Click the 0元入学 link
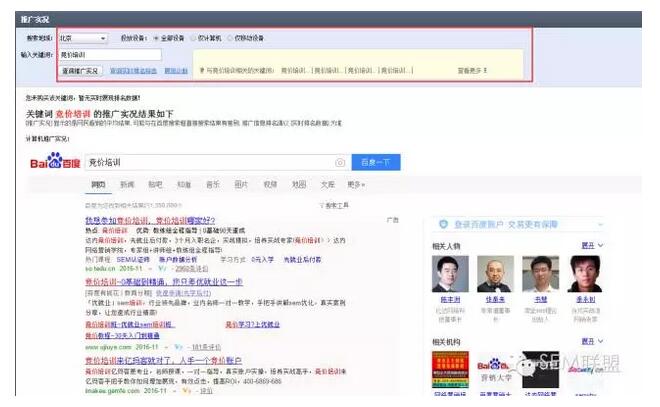Viewport: 660px width, 407px height. point(263,260)
